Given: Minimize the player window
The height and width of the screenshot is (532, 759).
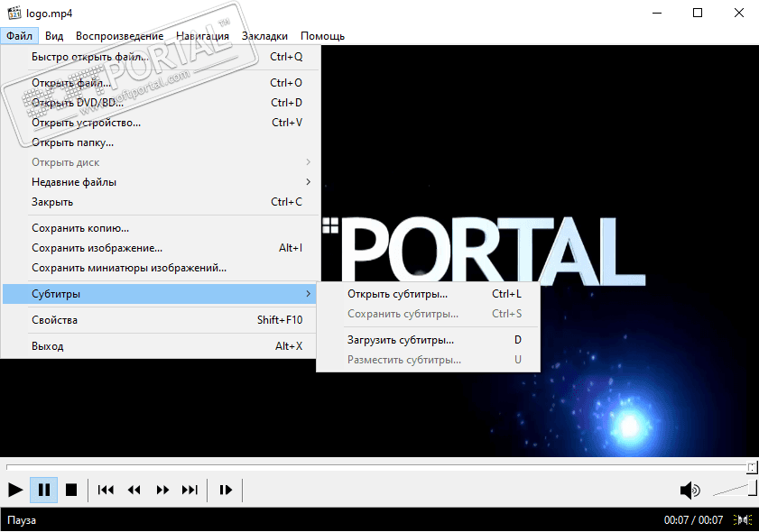Looking at the screenshot, I should [x=657, y=13].
